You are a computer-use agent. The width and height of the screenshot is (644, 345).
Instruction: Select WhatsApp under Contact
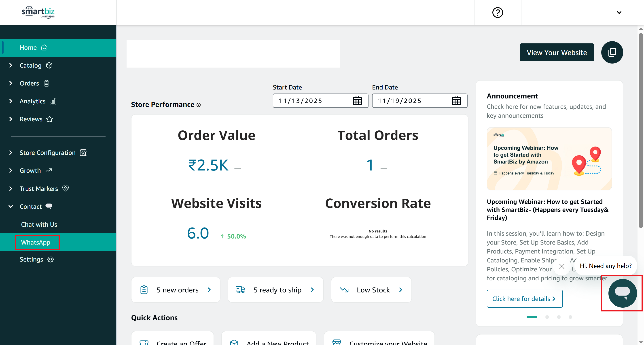click(x=36, y=242)
